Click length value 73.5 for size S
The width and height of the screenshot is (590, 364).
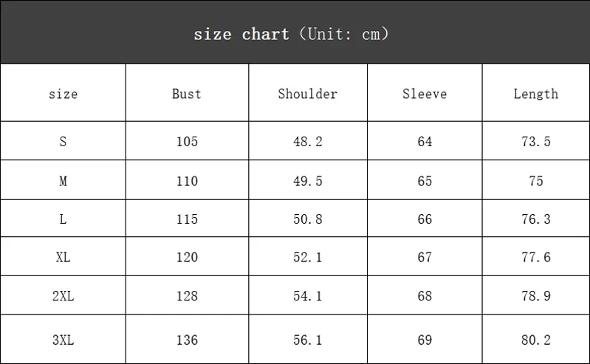pos(536,142)
